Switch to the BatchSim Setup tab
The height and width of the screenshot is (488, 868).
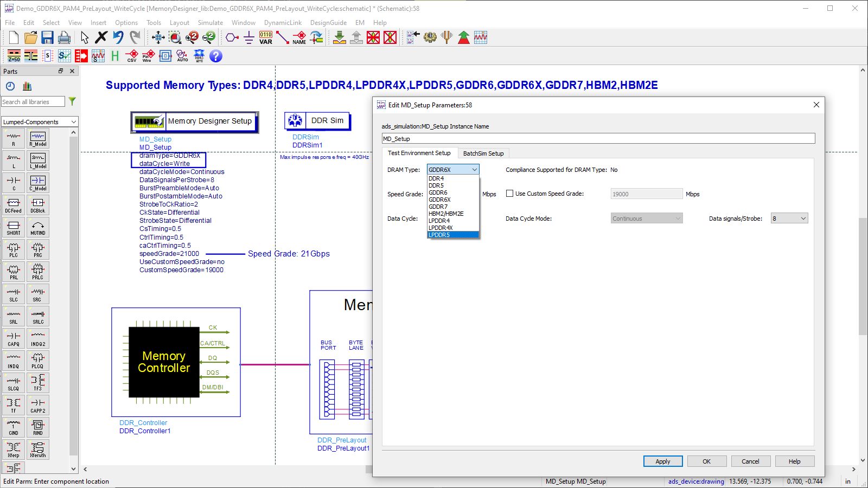(x=483, y=153)
